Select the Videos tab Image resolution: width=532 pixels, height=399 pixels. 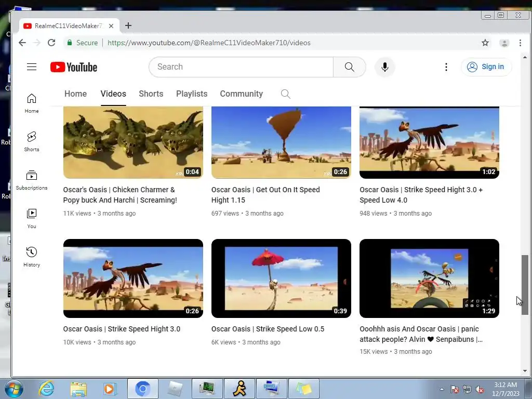click(113, 94)
